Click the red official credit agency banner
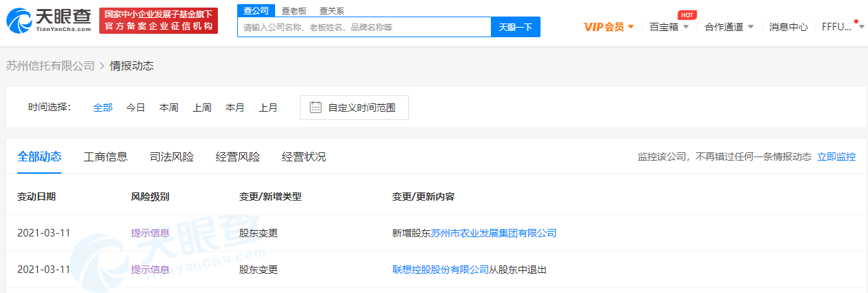The image size is (868, 293). pyautogui.click(x=159, y=21)
